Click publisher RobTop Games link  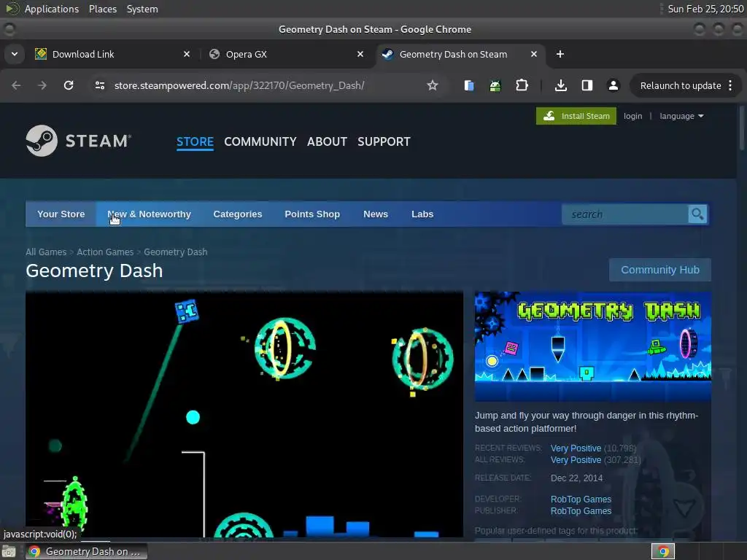(x=581, y=511)
